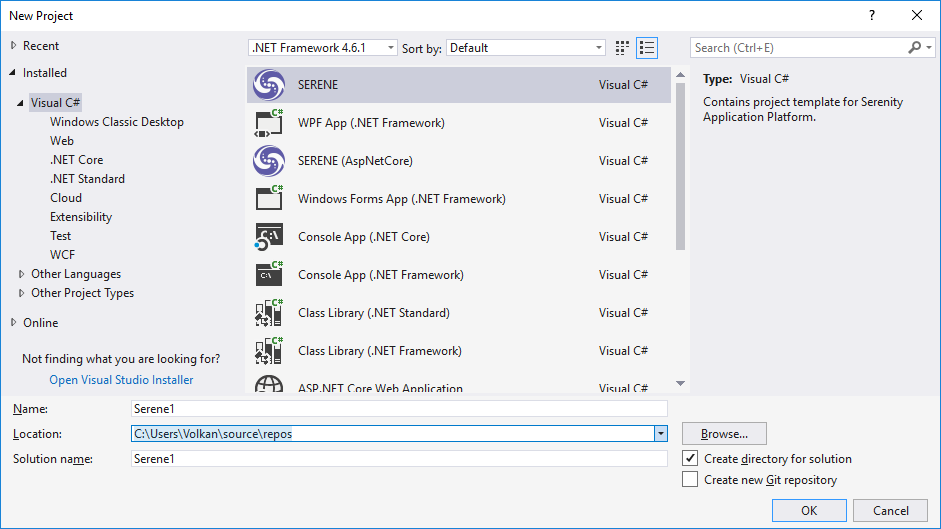Switch to small icons view
The height and width of the screenshot is (529, 941).
[622, 48]
